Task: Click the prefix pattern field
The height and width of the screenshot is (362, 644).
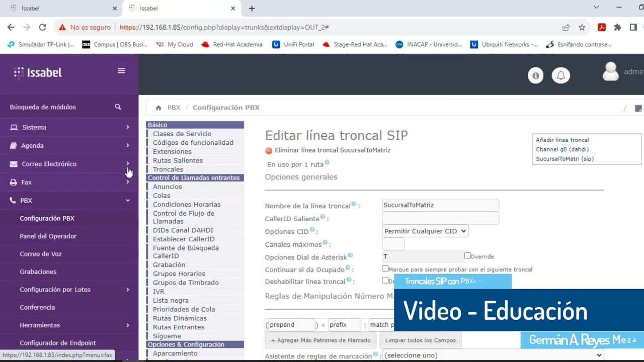Action: [x=344, y=325]
